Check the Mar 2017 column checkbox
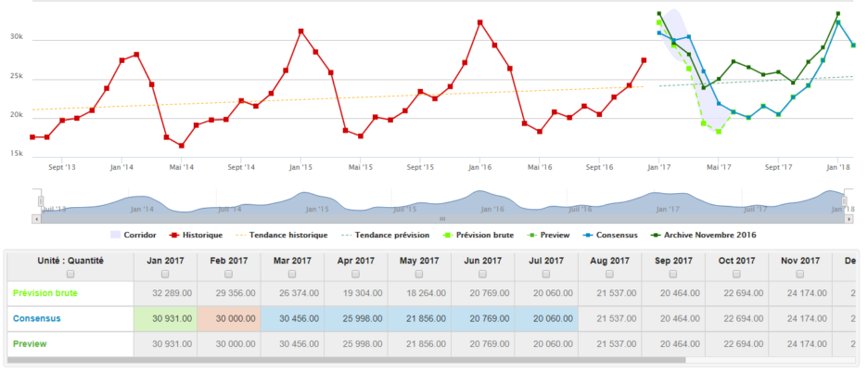The width and height of the screenshot is (868, 373). coord(292,274)
